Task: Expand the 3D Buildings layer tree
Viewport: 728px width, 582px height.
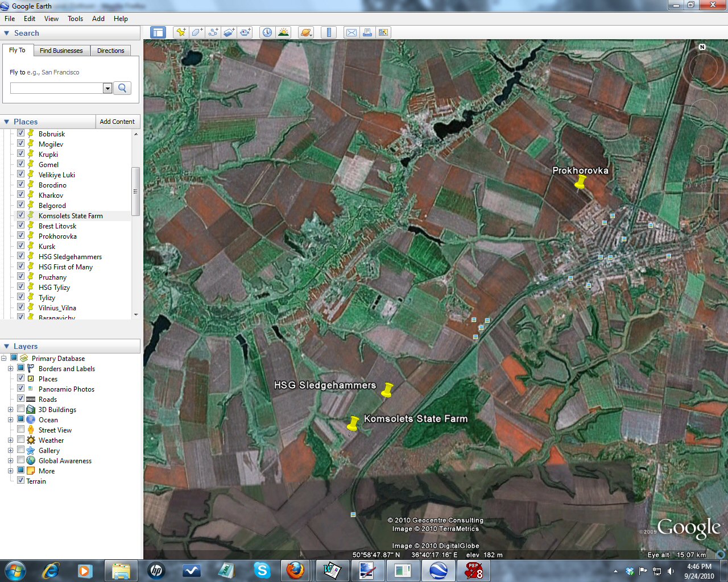Action: coord(10,409)
